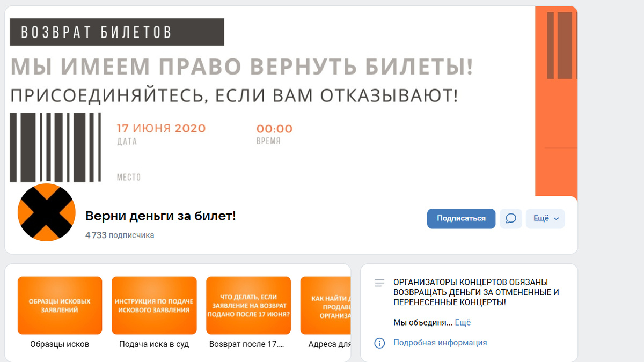Viewport: 644px width, 362px height.
Task: Click the «Подписаться» button
Action: click(x=461, y=218)
